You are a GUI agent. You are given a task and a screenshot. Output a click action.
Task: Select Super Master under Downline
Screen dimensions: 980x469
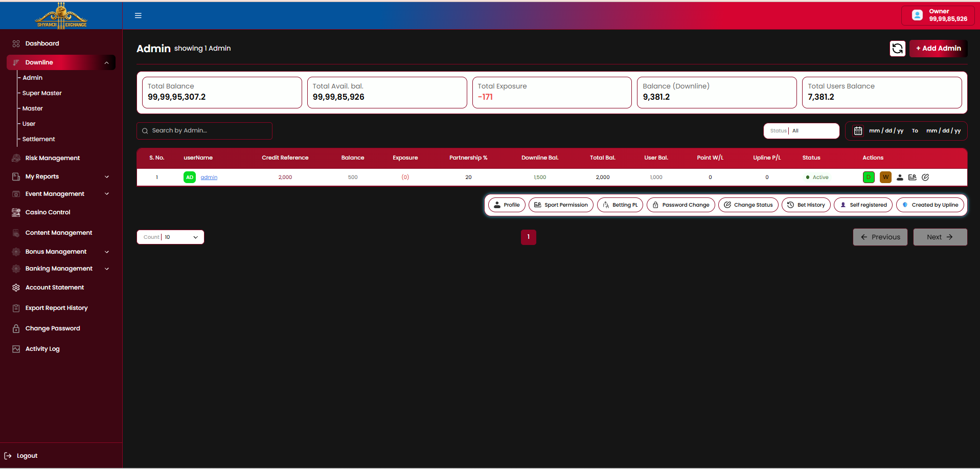(42, 93)
